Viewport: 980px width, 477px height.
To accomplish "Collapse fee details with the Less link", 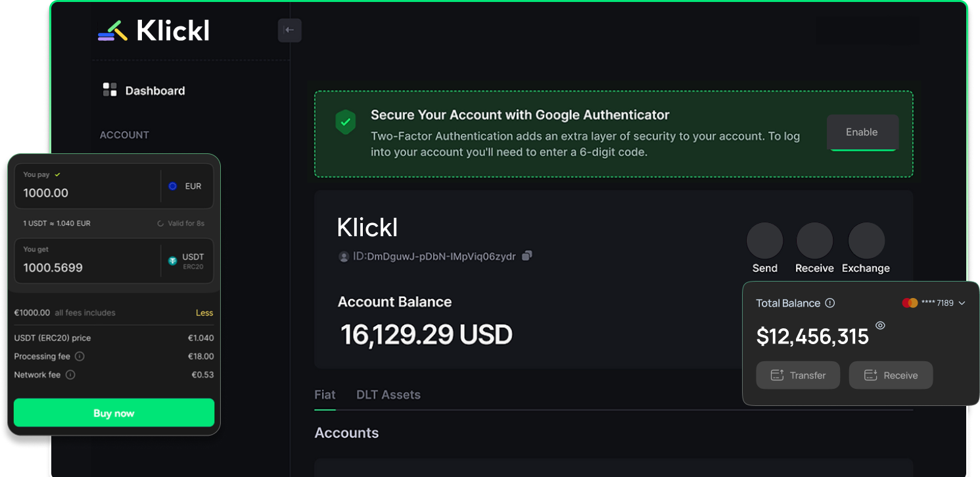I will [x=204, y=313].
